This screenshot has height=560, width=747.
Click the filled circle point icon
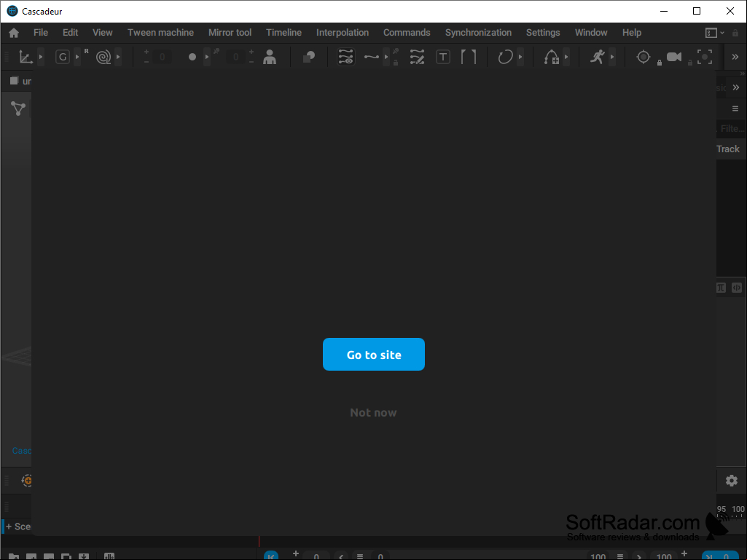[x=192, y=57]
